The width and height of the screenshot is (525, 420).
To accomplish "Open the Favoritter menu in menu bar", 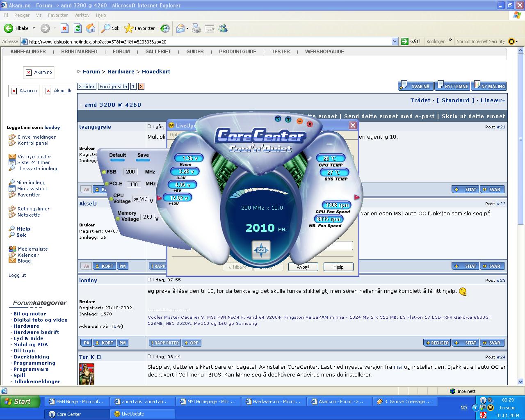I will click(x=57, y=15).
